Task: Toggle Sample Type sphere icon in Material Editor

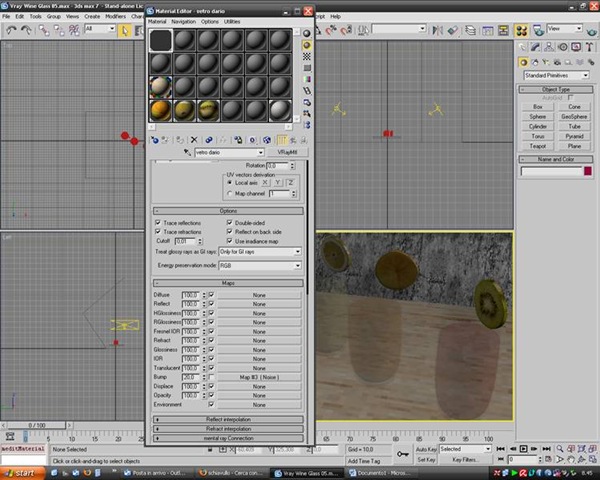Action: [307, 34]
